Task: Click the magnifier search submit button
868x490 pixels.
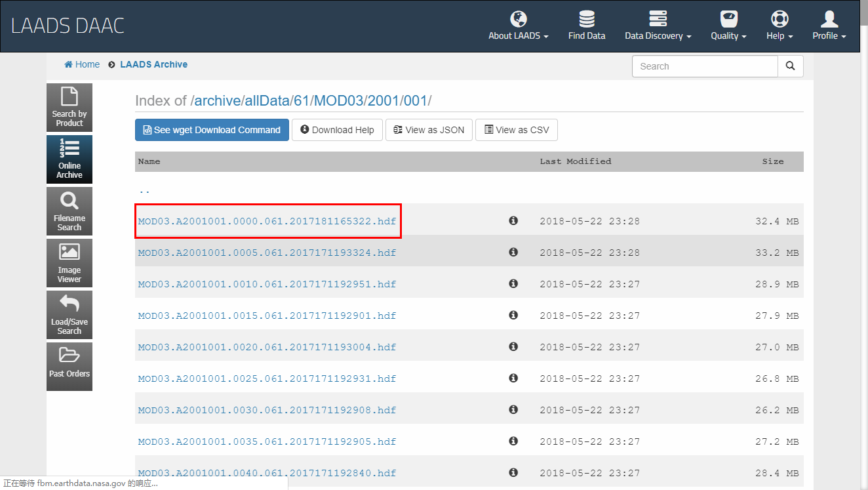Action: (x=790, y=66)
